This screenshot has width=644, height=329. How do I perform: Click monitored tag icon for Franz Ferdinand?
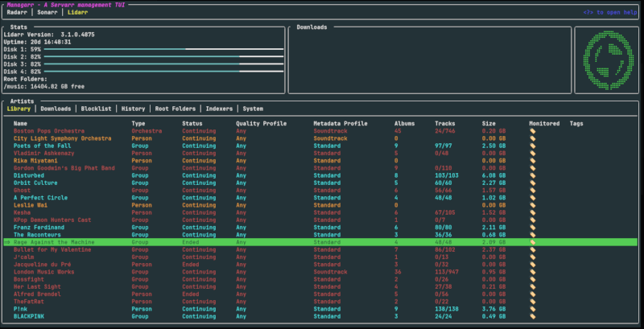[x=532, y=227]
